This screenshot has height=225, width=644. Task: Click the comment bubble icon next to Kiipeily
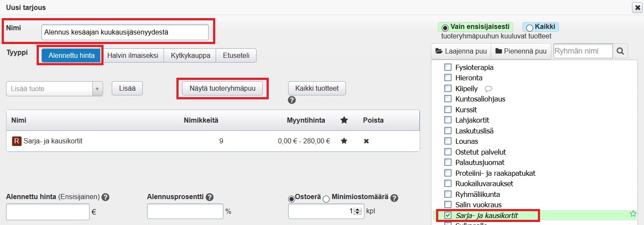pos(488,89)
